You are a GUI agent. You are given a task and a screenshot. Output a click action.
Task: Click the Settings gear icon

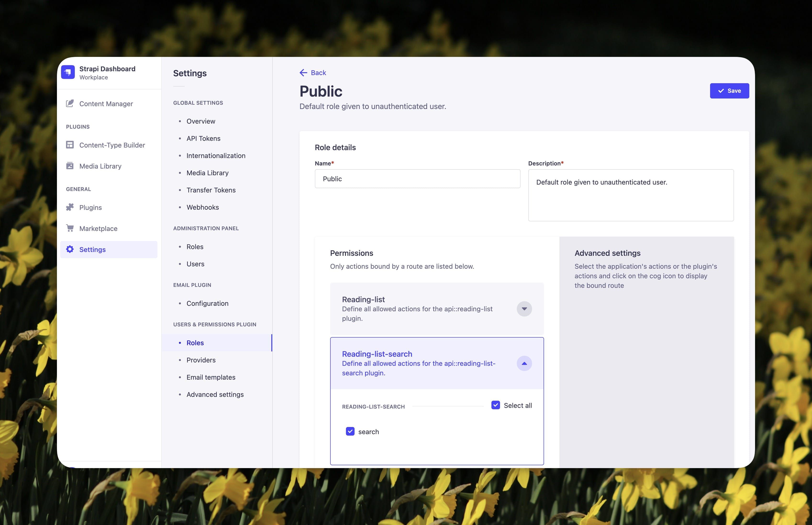pos(70,250)
